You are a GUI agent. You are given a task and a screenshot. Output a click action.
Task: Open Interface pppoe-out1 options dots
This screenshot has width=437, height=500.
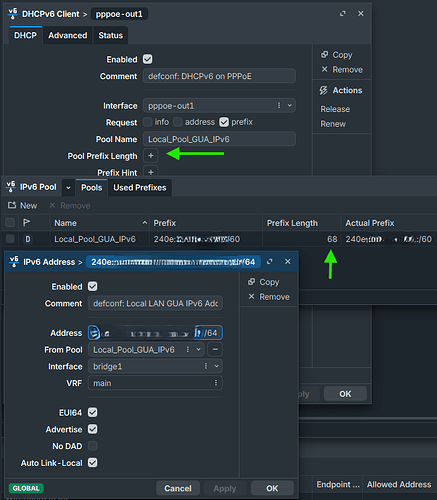(279, 106)
